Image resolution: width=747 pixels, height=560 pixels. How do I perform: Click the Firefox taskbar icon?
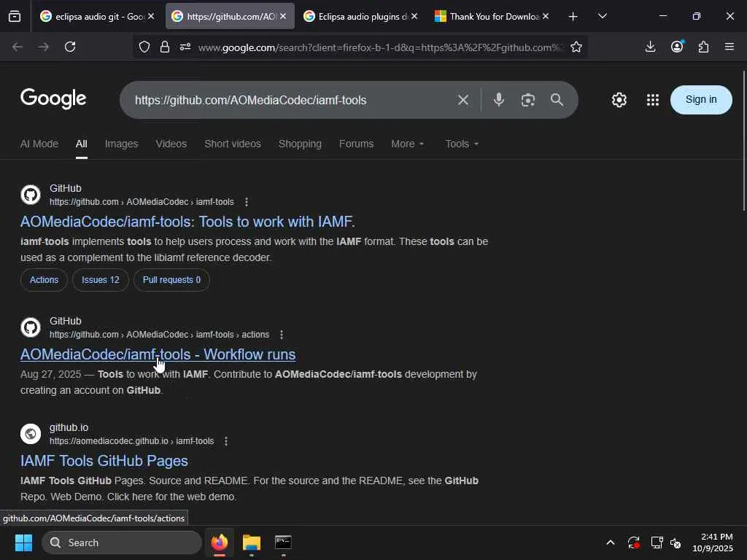pyautogui.click(x=219, y=542)
